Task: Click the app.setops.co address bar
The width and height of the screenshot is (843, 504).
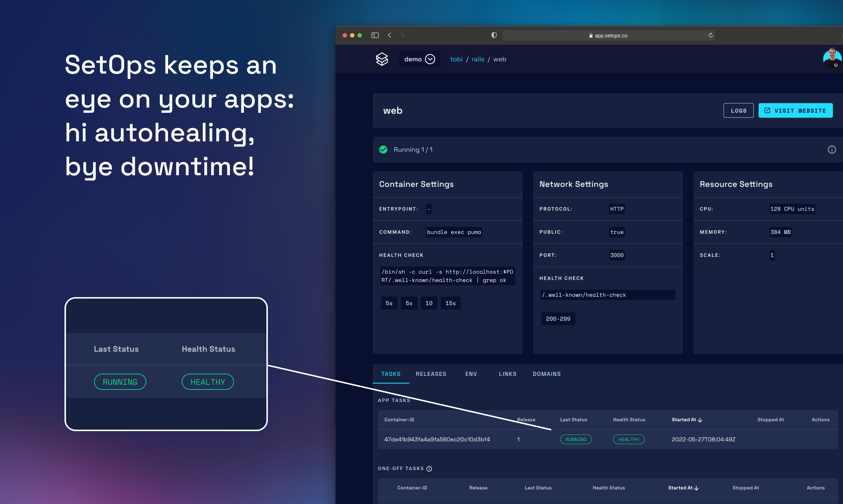Action: click(609, 35)
